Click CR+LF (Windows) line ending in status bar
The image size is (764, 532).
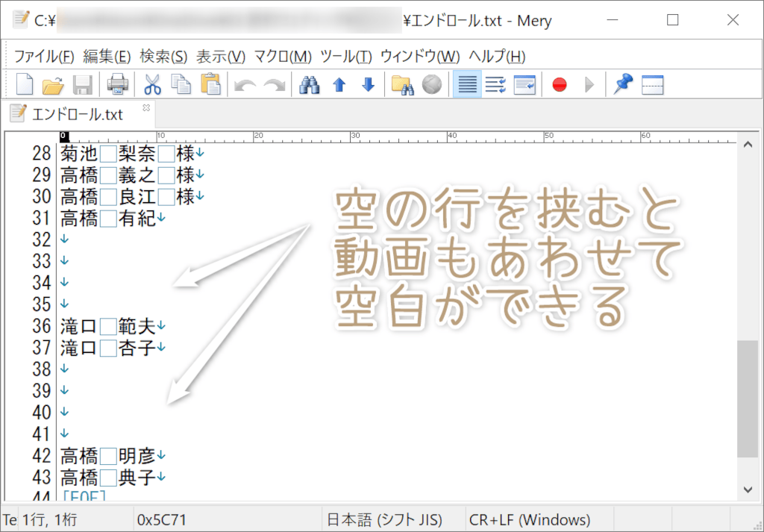click(529, 519)
